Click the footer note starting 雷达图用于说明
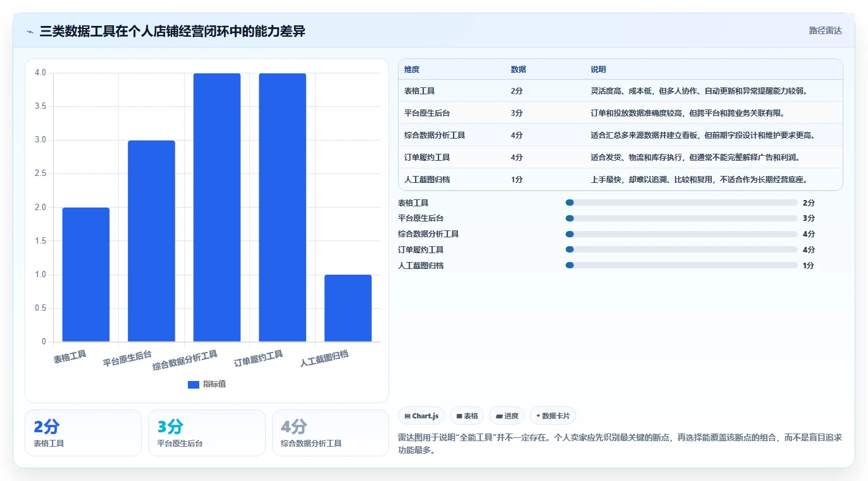The image size is (868, 481). click(x=620, y=444)
